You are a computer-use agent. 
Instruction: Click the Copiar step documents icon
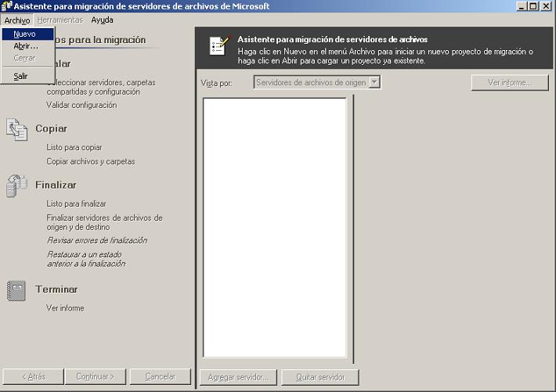(x=16, y=129)
